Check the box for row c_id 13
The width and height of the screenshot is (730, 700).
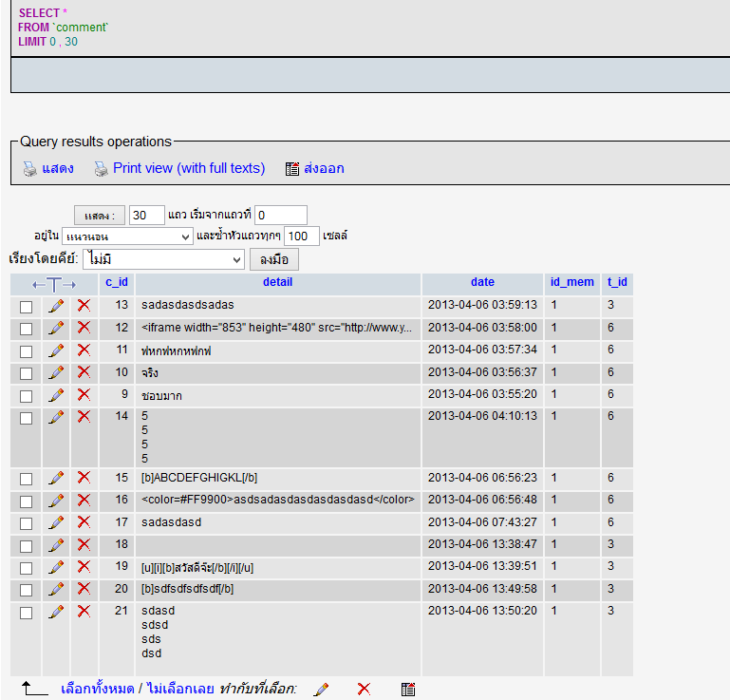point(26,307)
